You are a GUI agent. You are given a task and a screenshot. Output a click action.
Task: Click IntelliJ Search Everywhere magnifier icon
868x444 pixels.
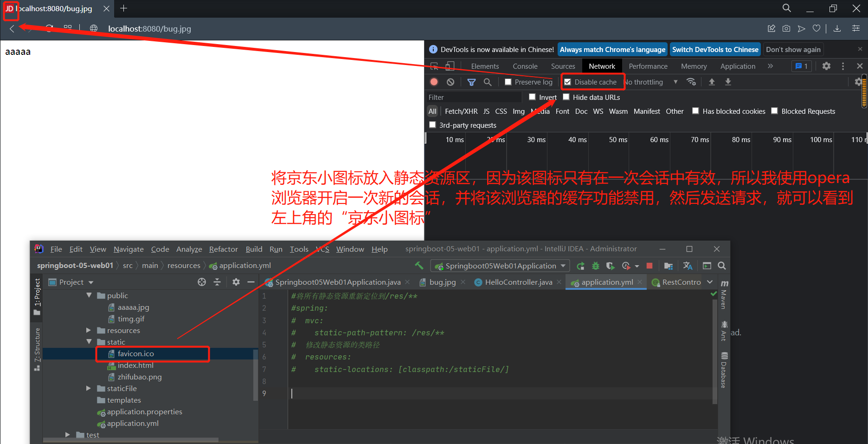click(722, 266)
